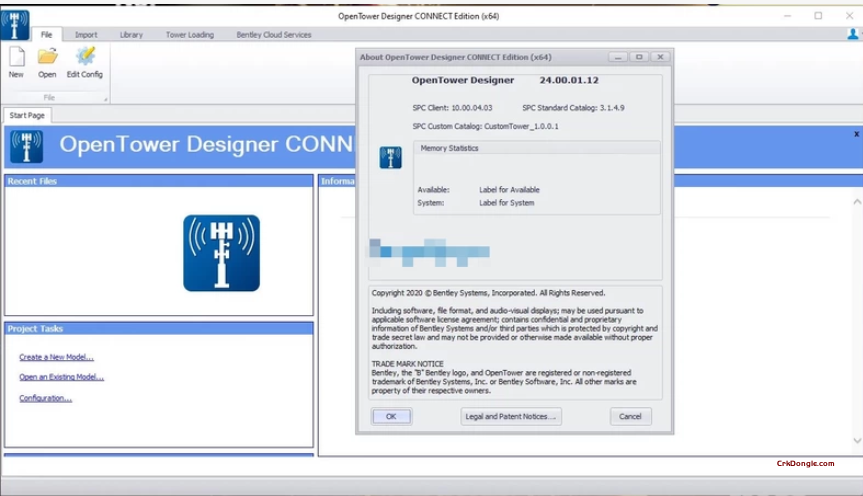Image resolution: width=863 pixels, height=496 pixels.
Task: Click the Copyright 2020 Bentley Systems line
Action: 488,293
